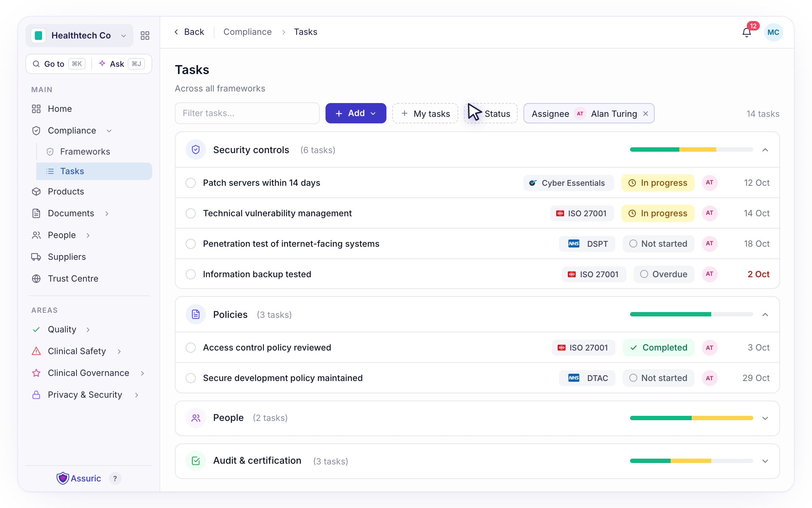Screen dimensions: 812x508
Task: Check off Penetration test of internet-facing systems
Action: click(191, 244)
